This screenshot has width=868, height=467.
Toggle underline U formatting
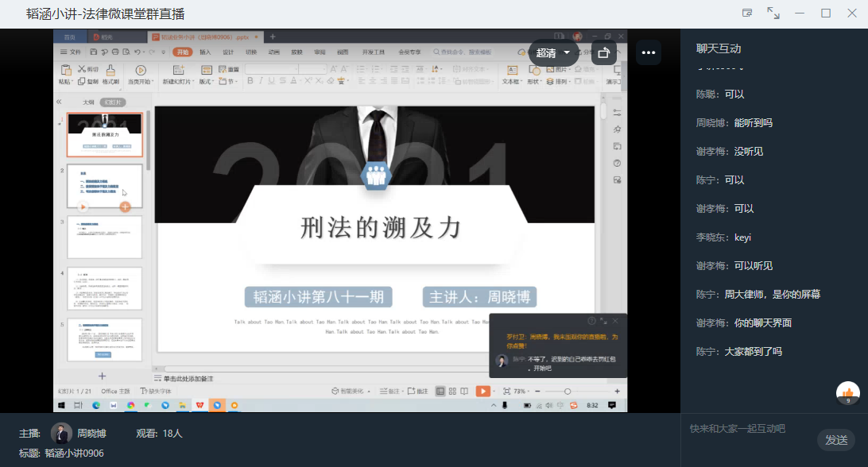click(x=271, y=81)
